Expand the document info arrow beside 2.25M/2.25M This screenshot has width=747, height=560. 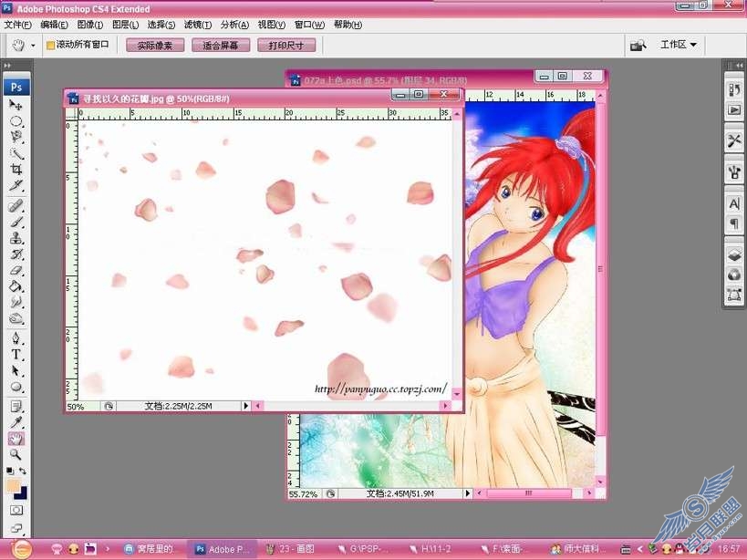coord(246,406)
